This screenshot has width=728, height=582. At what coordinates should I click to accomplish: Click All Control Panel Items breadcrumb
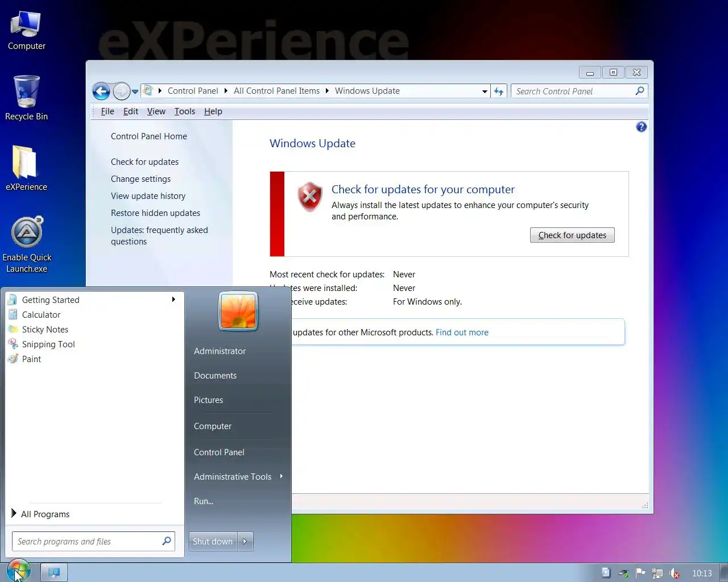tap(276, 91)
